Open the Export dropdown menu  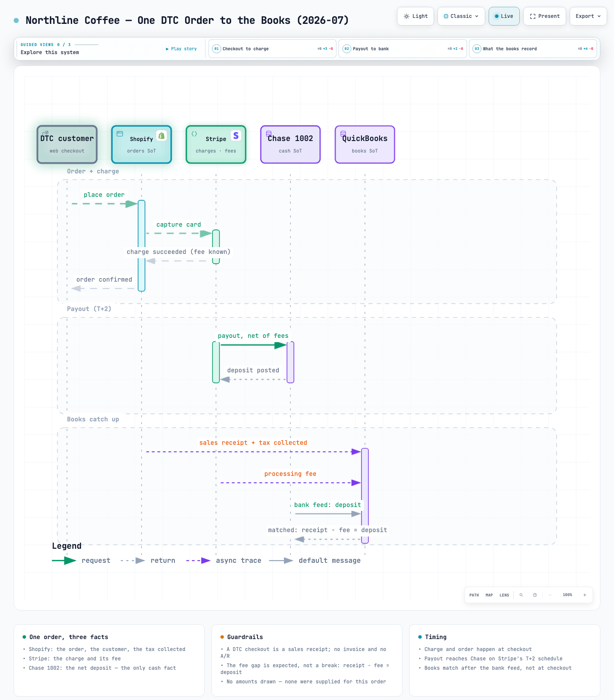pyautogui.click(x=588, y=16)
